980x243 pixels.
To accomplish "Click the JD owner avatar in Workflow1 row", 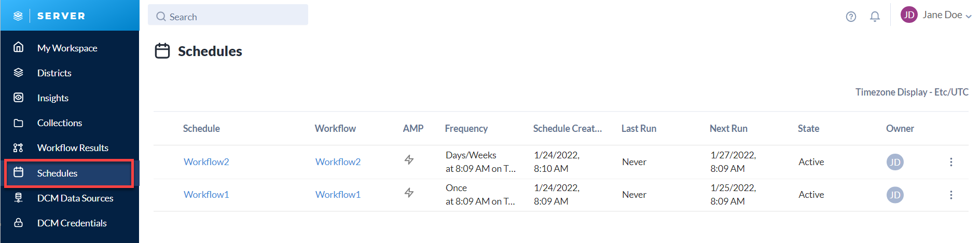I will (x=895, y=195).
